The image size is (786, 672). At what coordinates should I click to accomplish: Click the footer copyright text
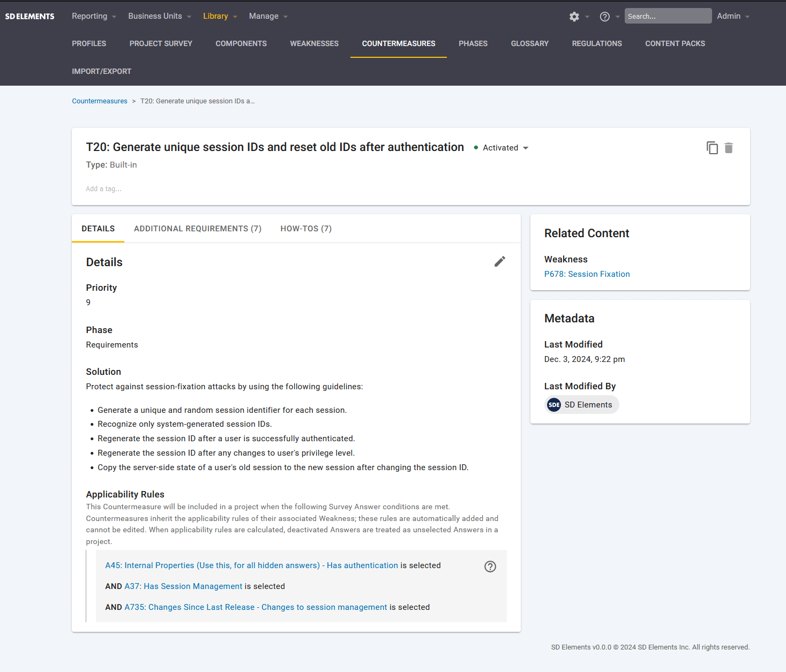pyautogui.click(x=650, y=647)
